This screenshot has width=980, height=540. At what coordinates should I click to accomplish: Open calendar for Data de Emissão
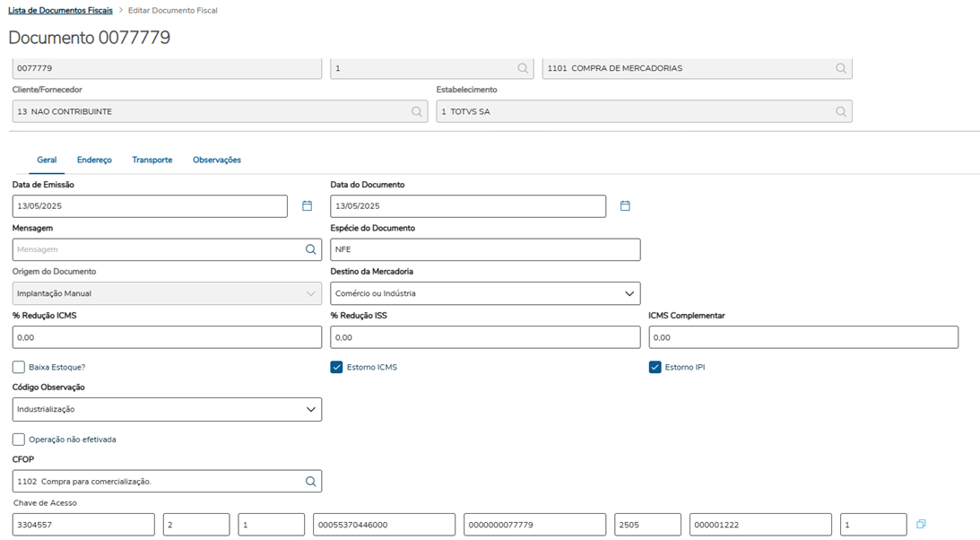307,206
